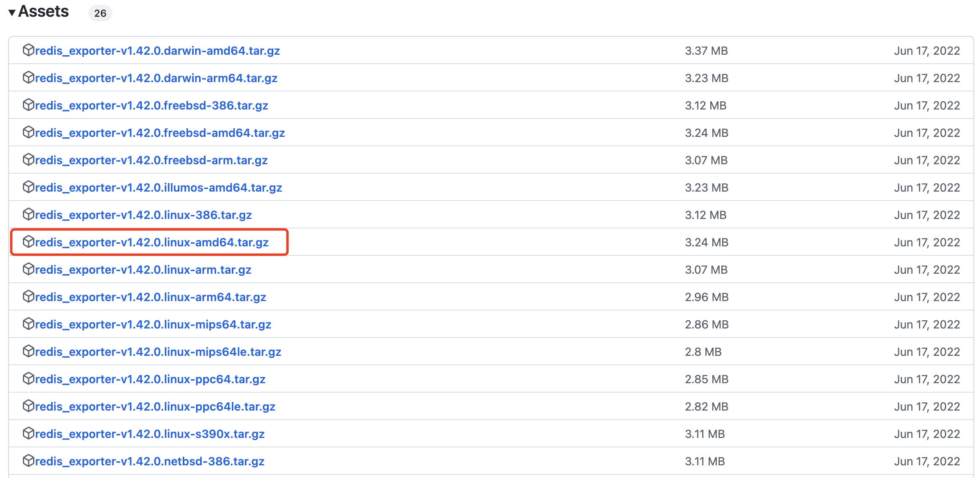This screenshot has width=980, height=478.
Task: Click package icon beside freebsd-amd64 file
Action: tap(28, 132)
